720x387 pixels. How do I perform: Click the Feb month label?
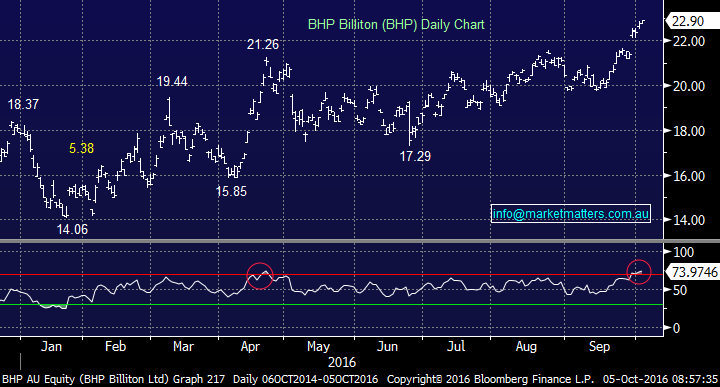[115, 346]
